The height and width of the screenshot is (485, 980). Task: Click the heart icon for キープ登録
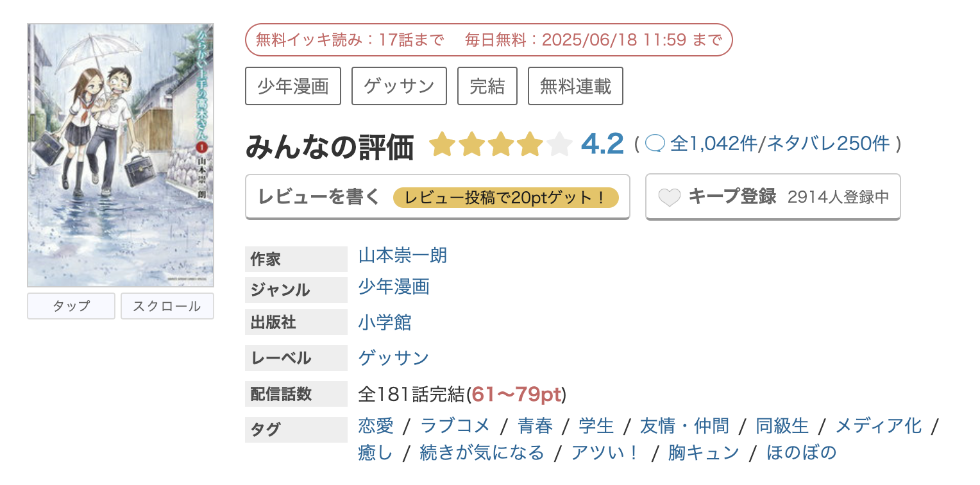point(670,197)
